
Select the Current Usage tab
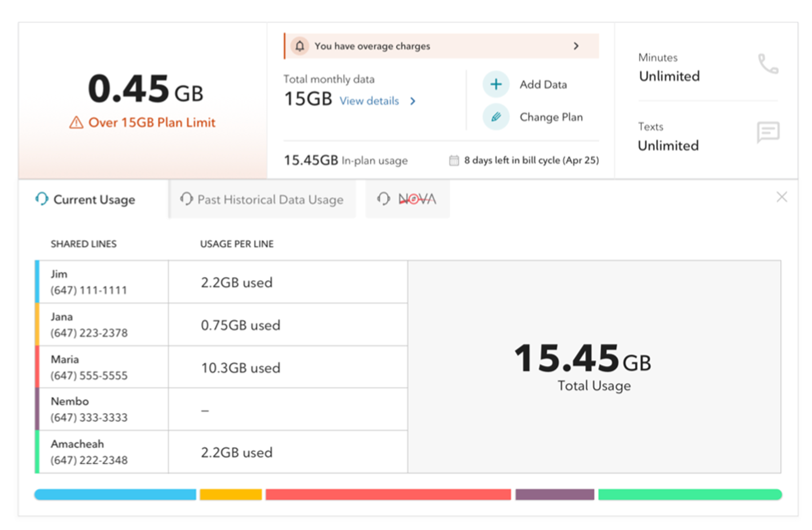(86, 199)
